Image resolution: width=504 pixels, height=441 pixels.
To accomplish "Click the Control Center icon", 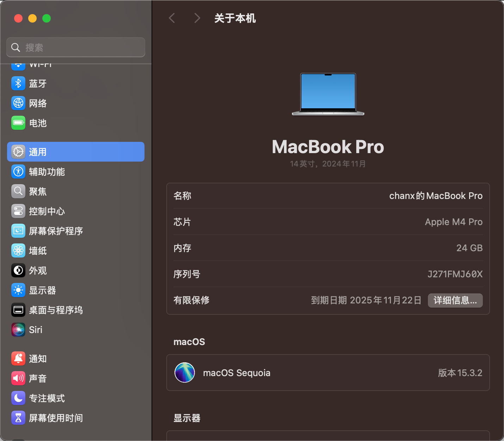I will pos(18,211).
